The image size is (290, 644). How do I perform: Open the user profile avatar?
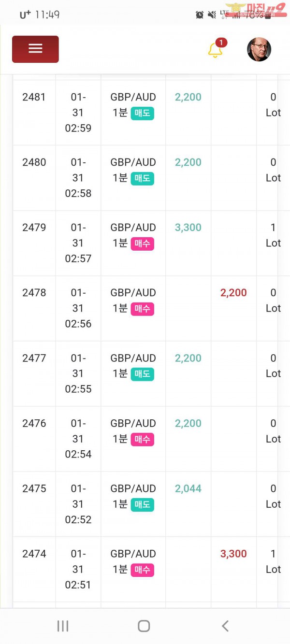(259, 49)
